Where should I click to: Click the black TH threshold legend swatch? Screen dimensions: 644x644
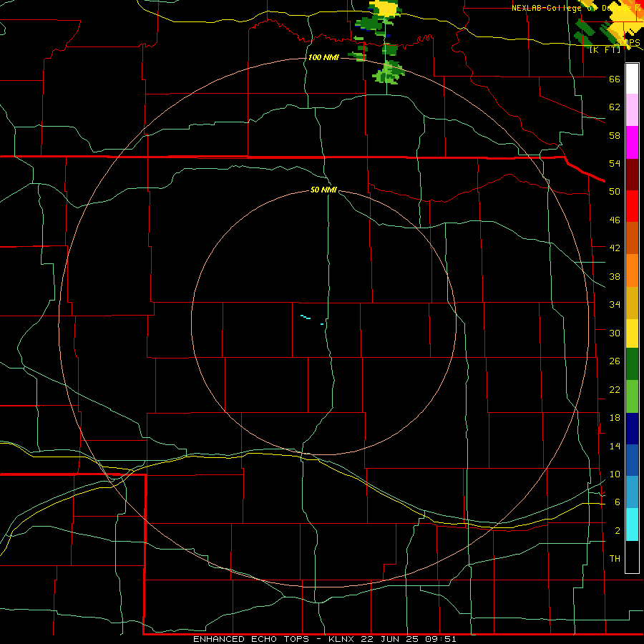coord(632,557)
